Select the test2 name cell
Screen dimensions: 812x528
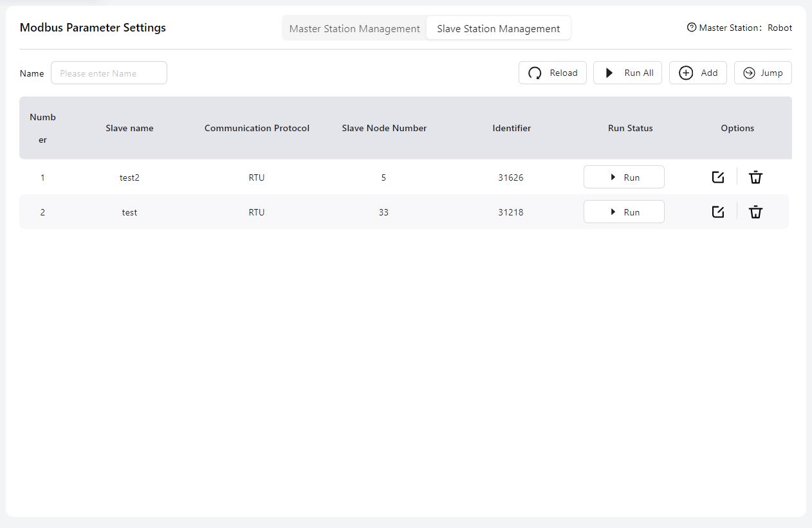[129, 178]
